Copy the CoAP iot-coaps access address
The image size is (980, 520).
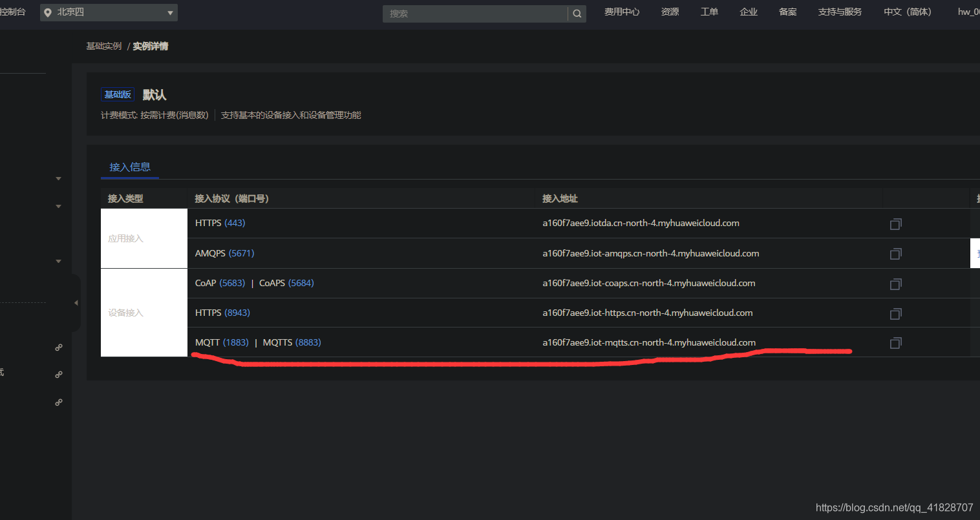point(895,284)
